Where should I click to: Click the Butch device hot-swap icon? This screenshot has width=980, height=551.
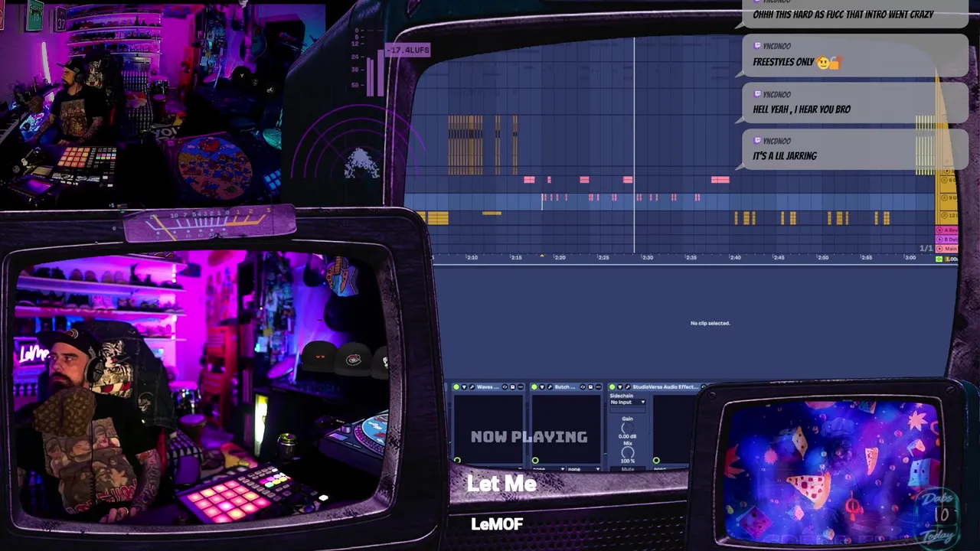(x=583, y=387)
